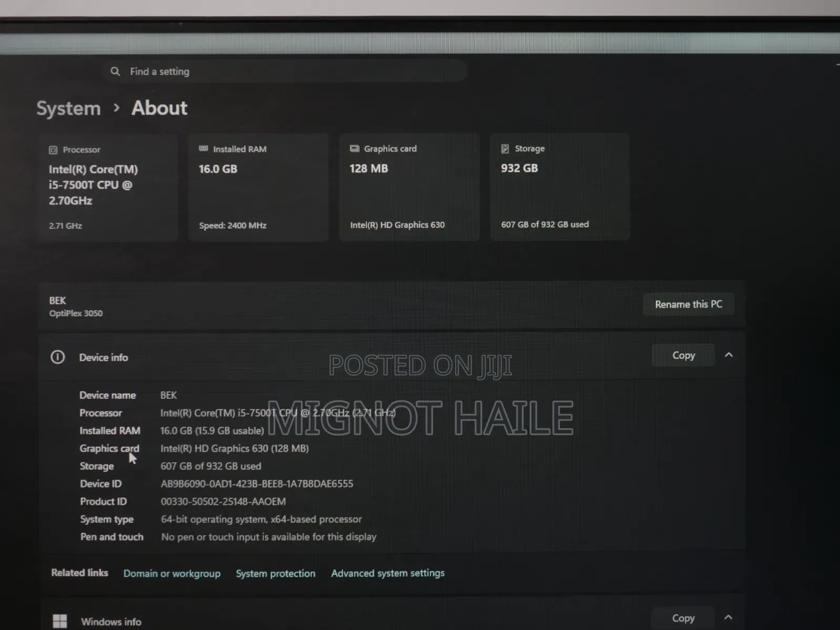
Task: Click Speed: 2400 MHz text
Action: coord(233,225)
